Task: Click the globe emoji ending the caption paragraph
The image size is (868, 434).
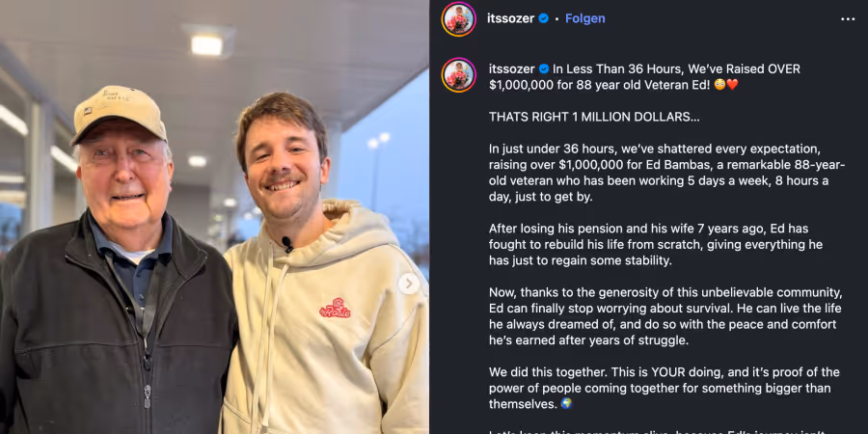Action: click(x=566, y=404)
